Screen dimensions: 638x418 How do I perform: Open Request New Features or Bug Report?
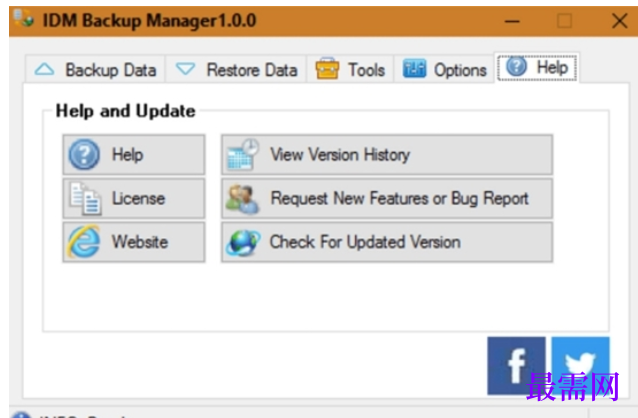pos(387,199)
